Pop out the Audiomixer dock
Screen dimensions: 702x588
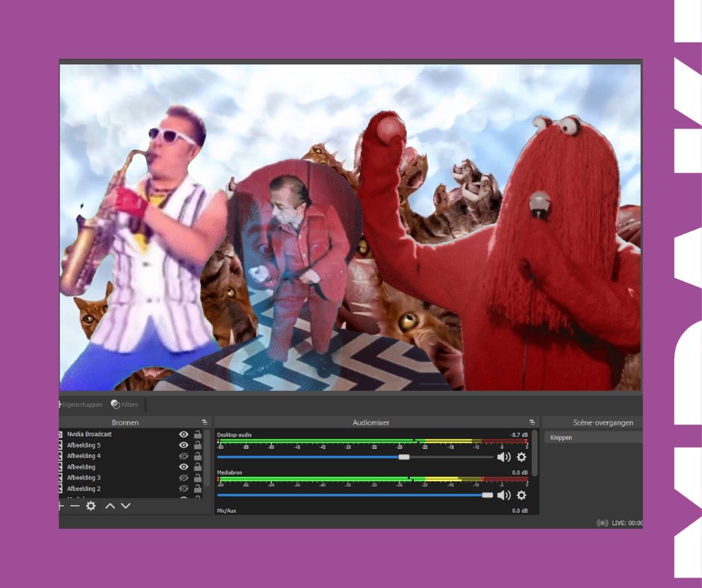point(532,422)
